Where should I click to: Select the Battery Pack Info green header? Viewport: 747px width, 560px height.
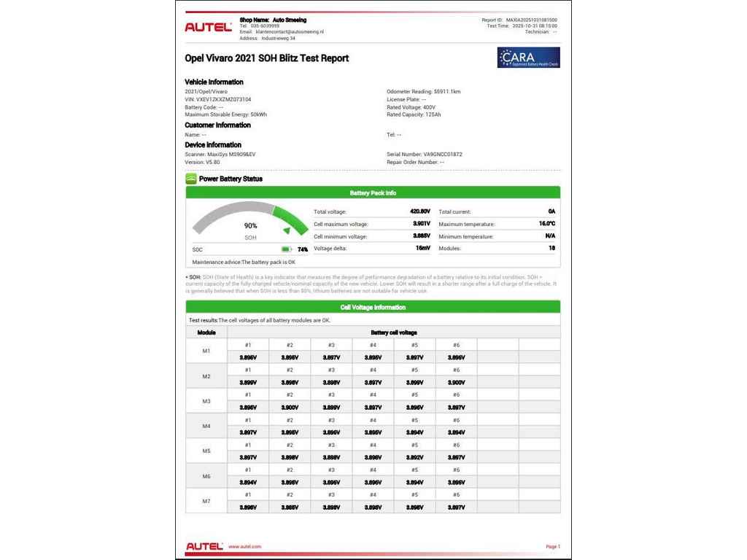coord(373,193)
